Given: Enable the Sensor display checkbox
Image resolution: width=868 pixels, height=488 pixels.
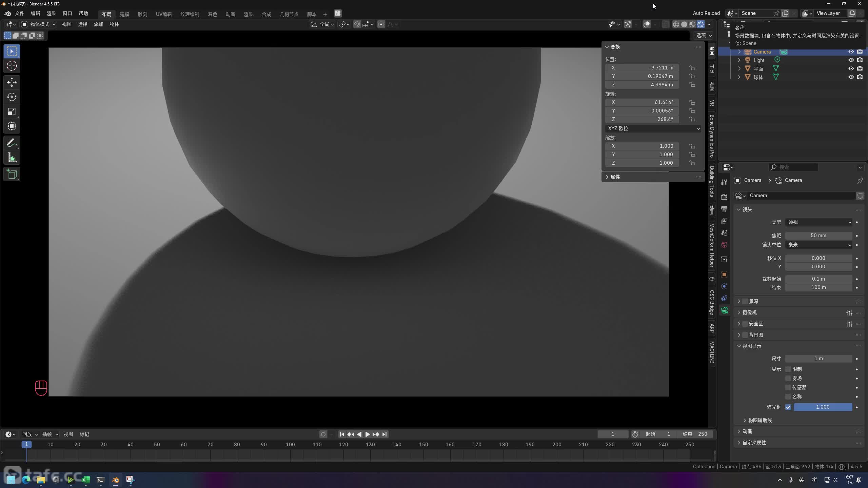Looking at the screenshot, I should [788, 387].
